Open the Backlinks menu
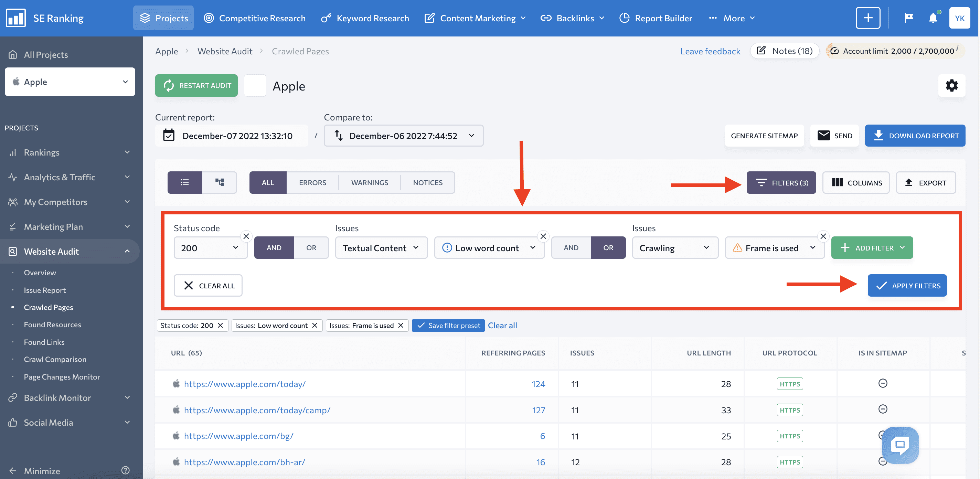The height and width of the screenshot is (479, 980). 573,18
